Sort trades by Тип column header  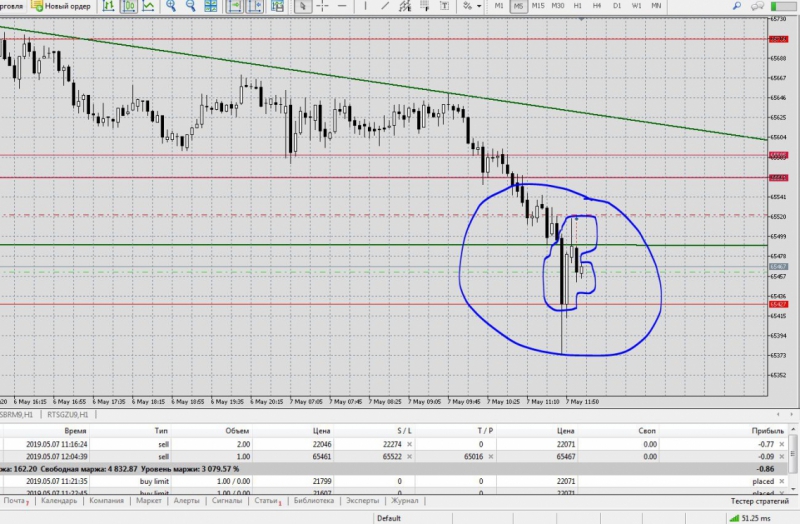161,431
